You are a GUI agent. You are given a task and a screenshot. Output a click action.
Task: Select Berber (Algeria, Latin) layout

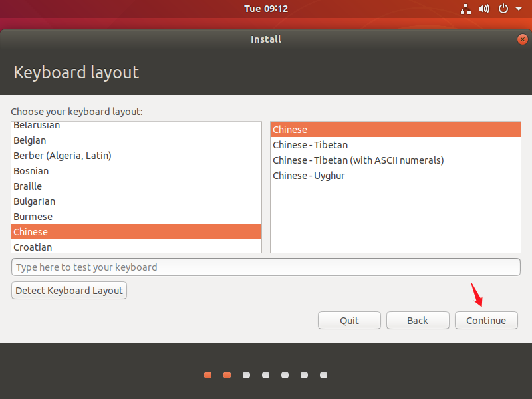(x=136, y=156)
